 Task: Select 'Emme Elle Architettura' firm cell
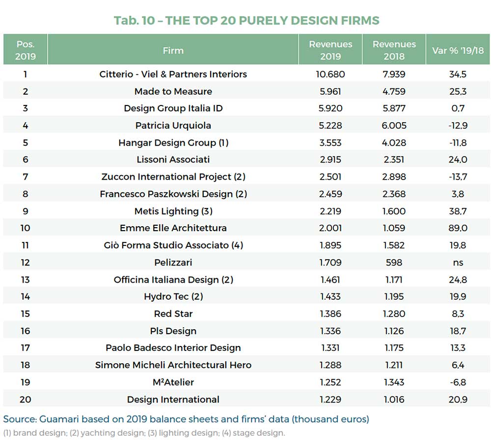point(173,228)
